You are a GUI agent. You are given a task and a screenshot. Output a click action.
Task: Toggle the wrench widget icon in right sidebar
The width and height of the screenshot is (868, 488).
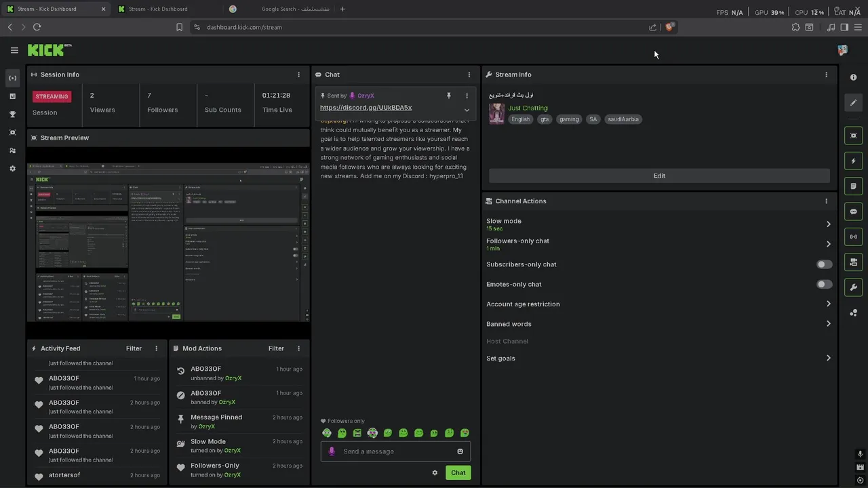(853, 287)
